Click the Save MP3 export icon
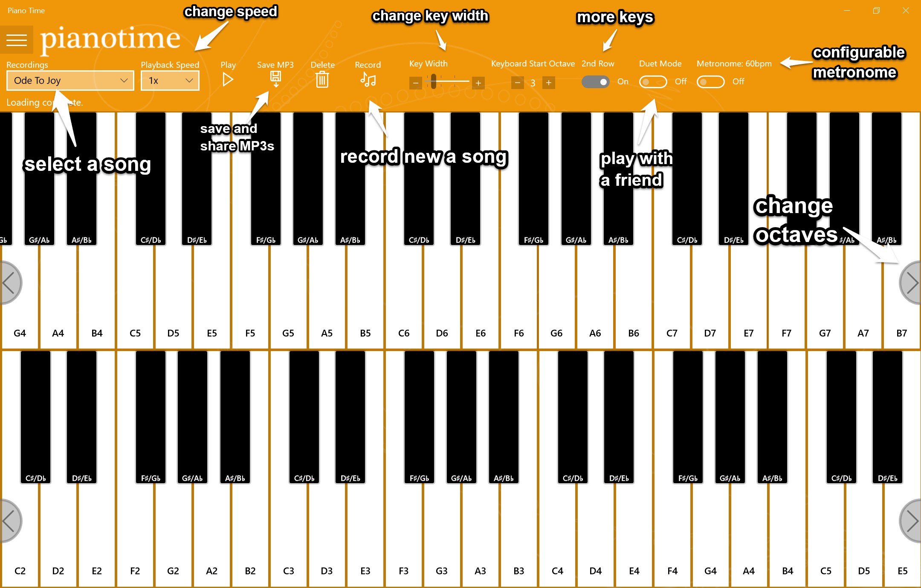This screenshot has width=921, height=588. pos(275,81)
